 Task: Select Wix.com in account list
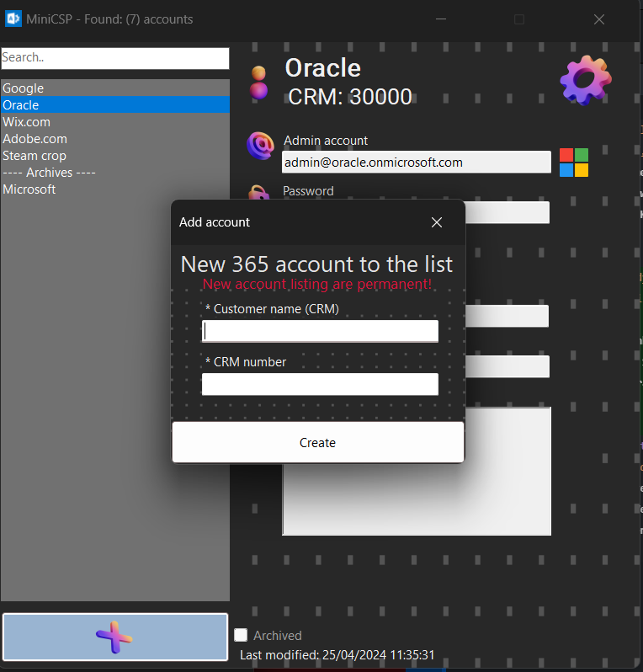click(114, 122)
